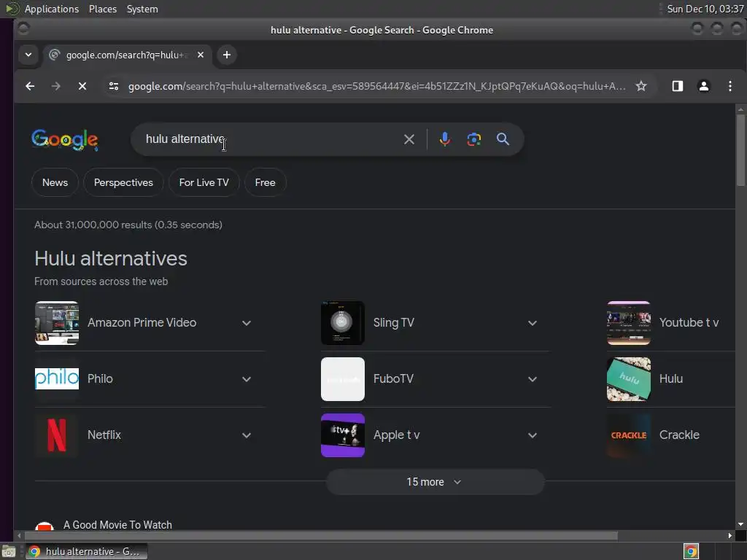The height and width of the screenshot is (560, 747).
Task: Click the results count text
Action: click(128, 225)
